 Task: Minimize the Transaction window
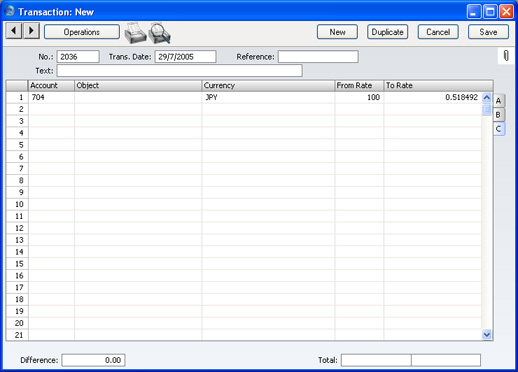(x=474, y=12)
